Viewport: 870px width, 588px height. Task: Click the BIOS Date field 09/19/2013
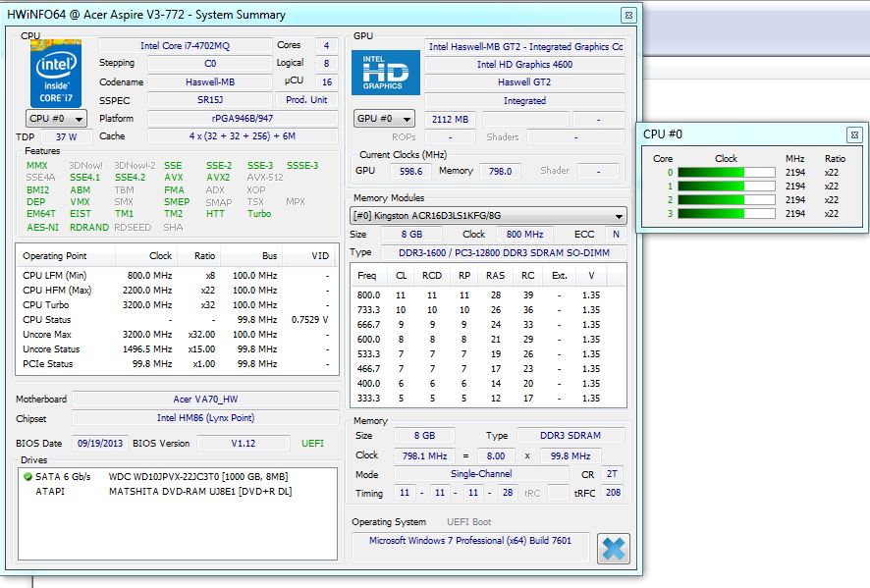100,444
